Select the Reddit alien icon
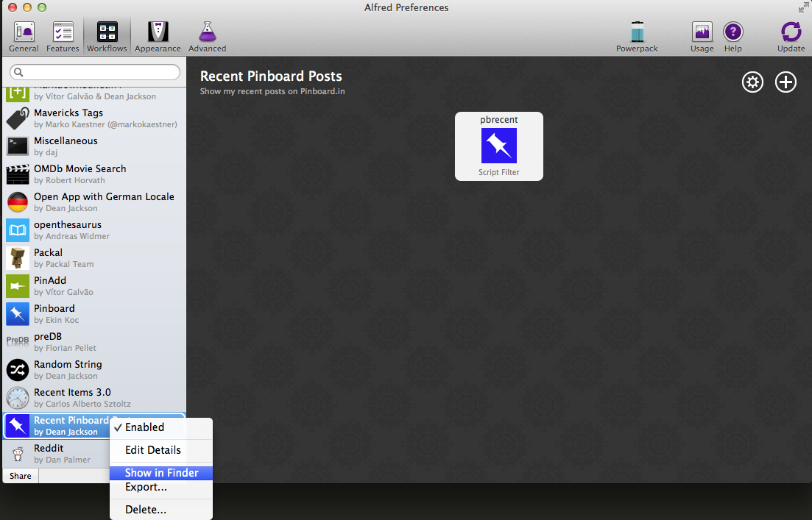Viewport: 812px width, 520px height. point(18,454)
